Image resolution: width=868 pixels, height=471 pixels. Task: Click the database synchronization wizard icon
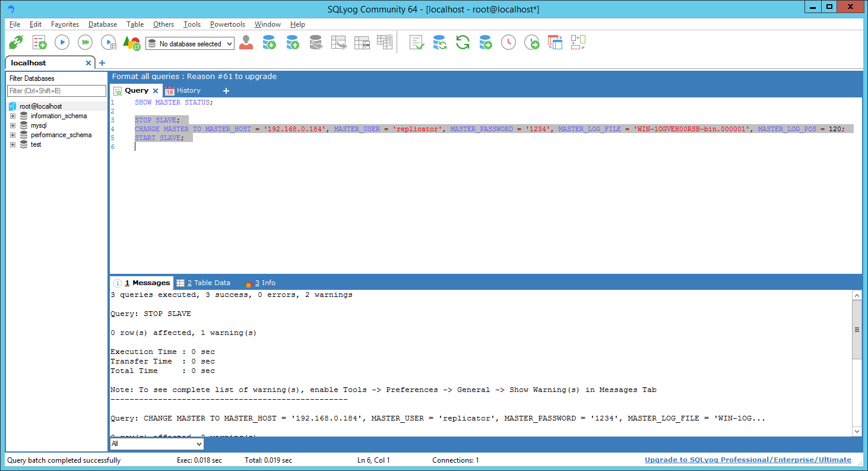coord(440,43)
